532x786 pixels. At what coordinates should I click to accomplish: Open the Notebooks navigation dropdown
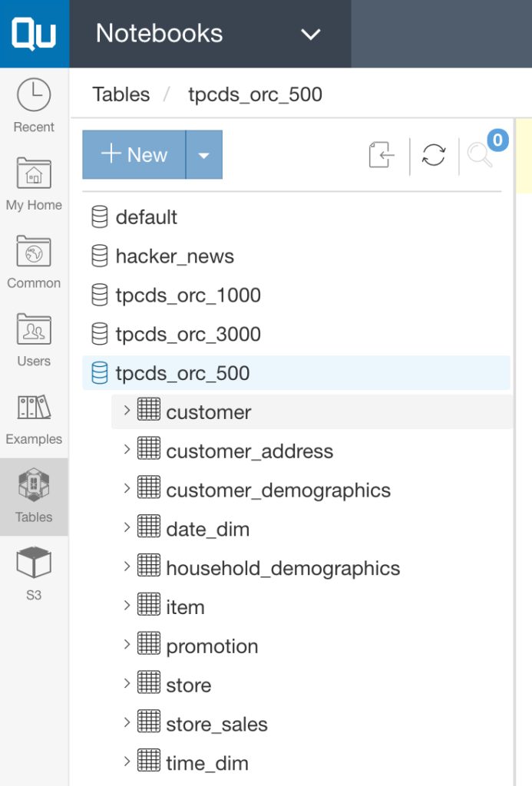click(x=210, y=34)
